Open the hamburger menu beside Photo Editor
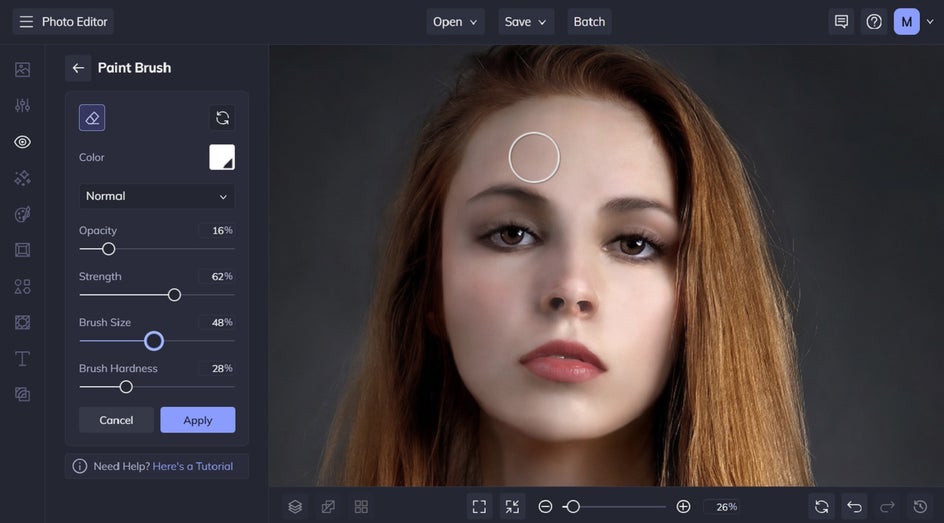This screenshot has width=944, height=523. pyautogui.click(x=26, y=22)
